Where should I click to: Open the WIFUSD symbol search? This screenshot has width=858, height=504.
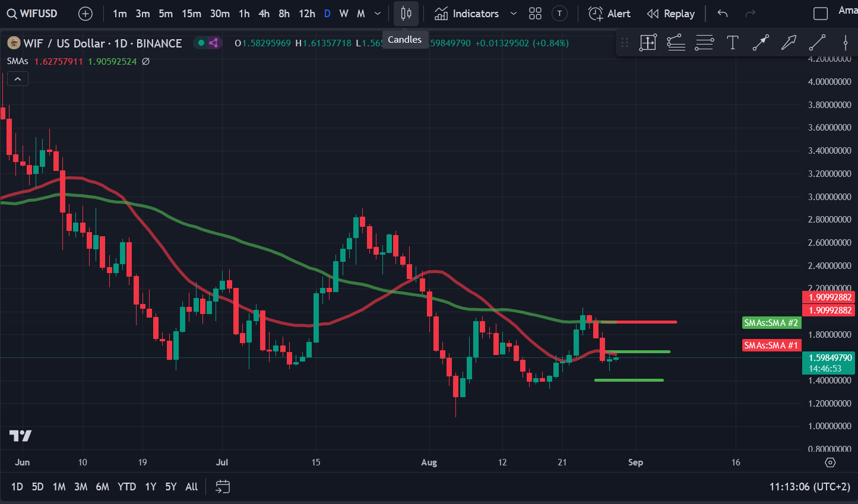tap(33, 13)
